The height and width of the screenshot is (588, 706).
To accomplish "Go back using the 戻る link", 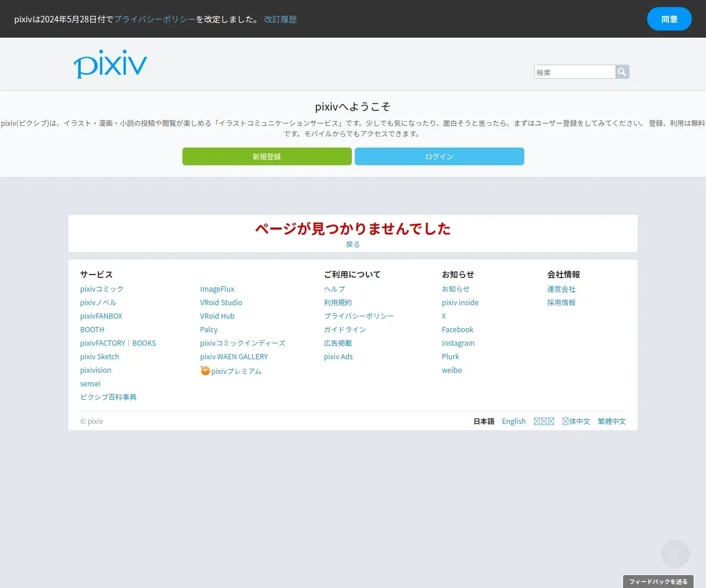I will 353,244.
